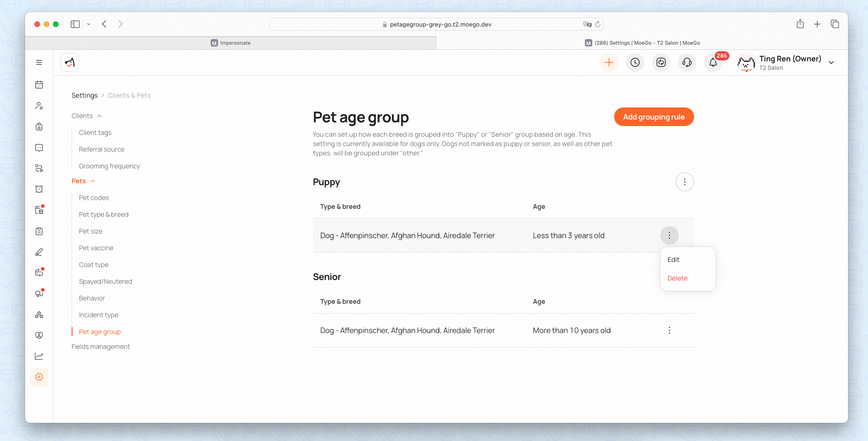The height and width of the screenshot is (441, 868).
Task: Open the Puppy section three-dot menu
Action: (x=684, y=182)
